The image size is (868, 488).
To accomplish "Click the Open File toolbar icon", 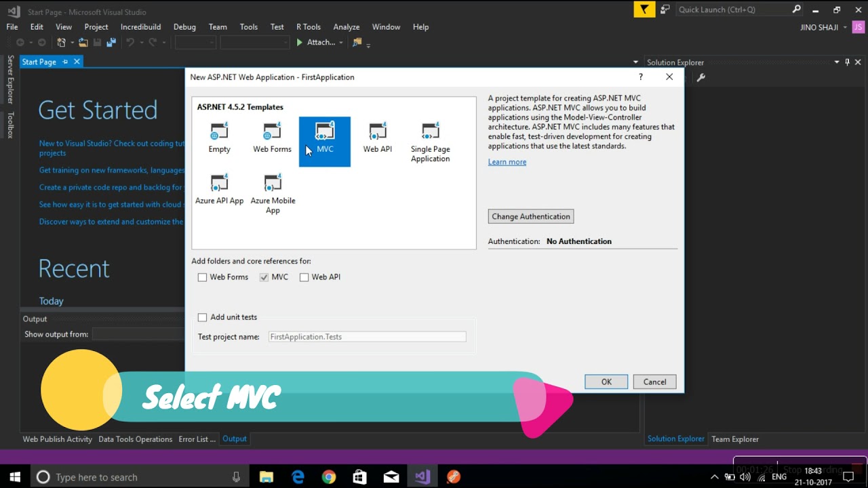I will pos(83,43).
